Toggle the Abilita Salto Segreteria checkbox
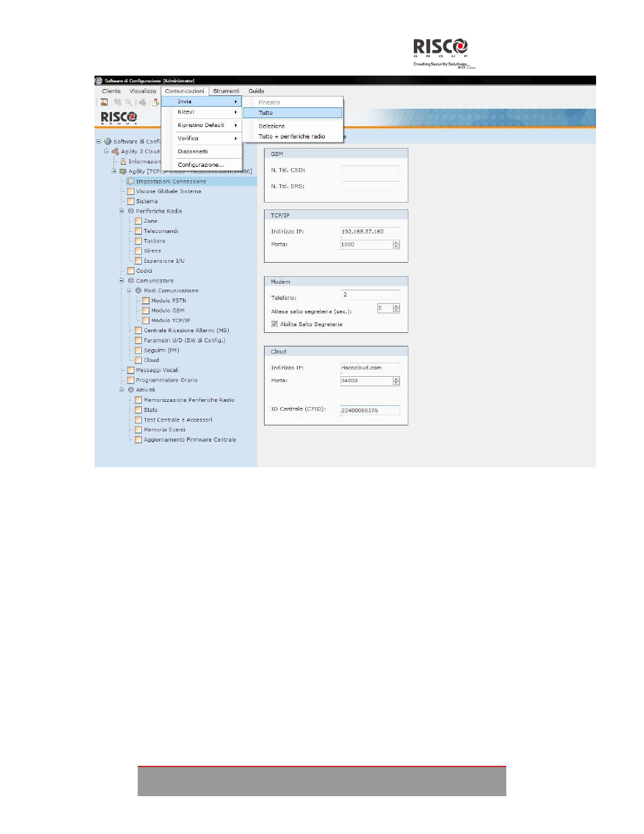 (275, 324)
